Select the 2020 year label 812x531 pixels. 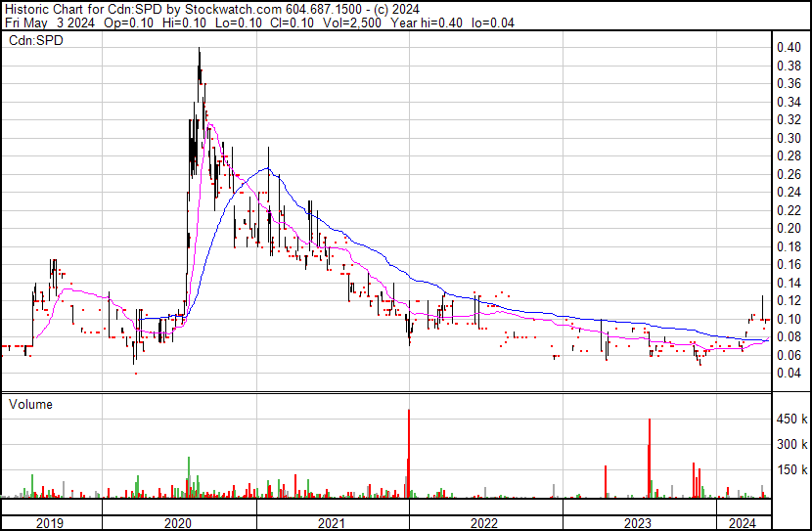coord(178,523)
